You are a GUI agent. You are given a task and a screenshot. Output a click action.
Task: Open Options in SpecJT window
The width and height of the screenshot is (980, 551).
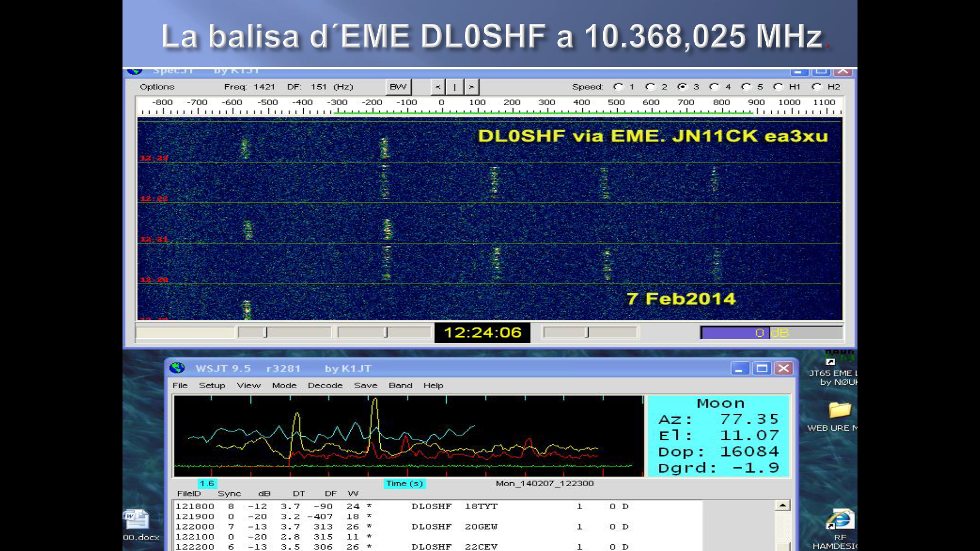point(157,87)
